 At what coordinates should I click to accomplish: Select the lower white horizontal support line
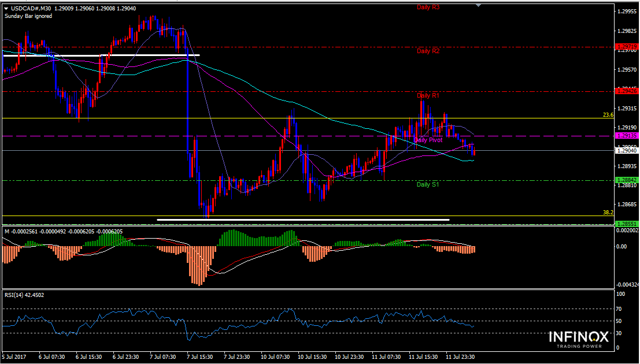click(304, 220)
